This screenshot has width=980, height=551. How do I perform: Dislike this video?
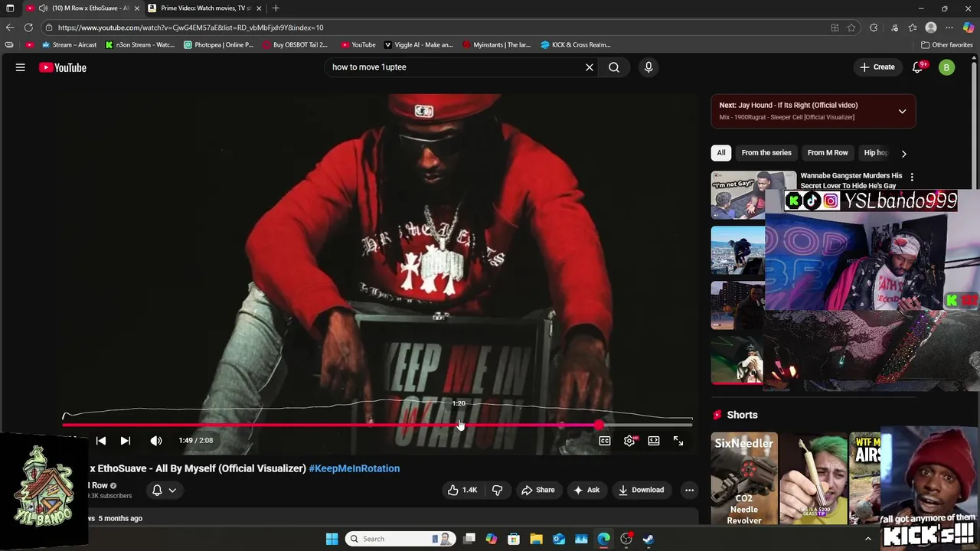(x=497, y=490)
